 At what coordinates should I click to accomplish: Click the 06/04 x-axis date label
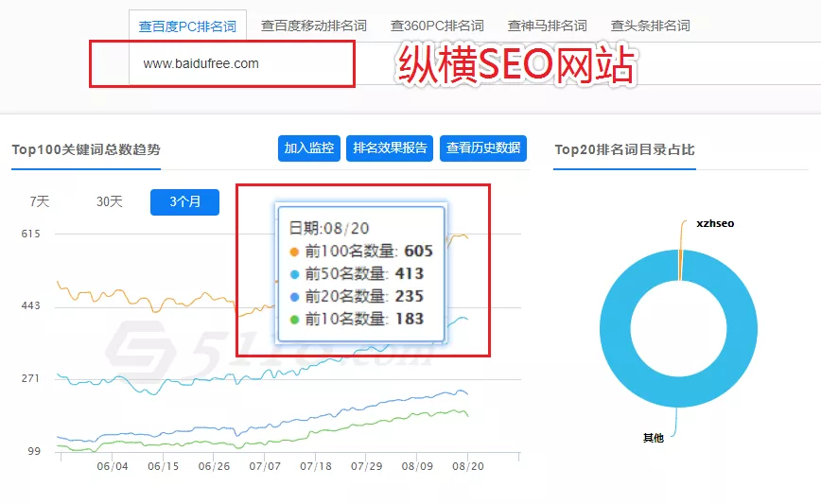[113, 466]
